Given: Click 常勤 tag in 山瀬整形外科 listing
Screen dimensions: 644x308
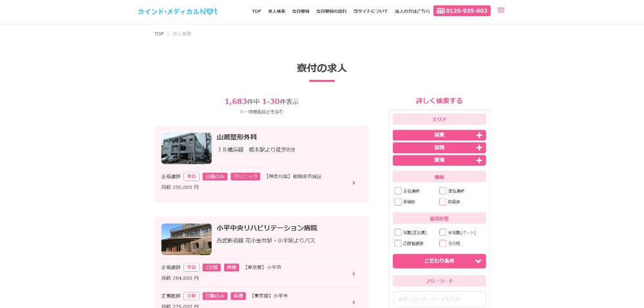Looking at the screenshot, I should (191, 177).
